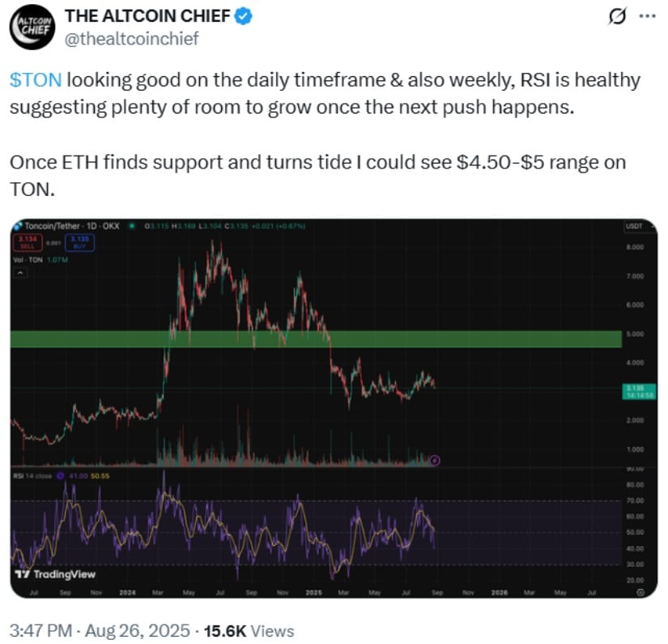668x644 pixels.
Task: Click the red 3.134 SELL button
Action: point(28,242)
